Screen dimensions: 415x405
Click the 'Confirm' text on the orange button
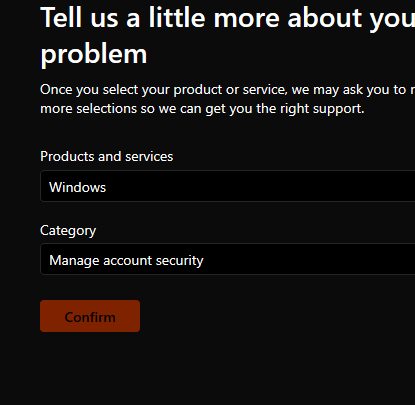pyautogui.click(x=90, y=317)
